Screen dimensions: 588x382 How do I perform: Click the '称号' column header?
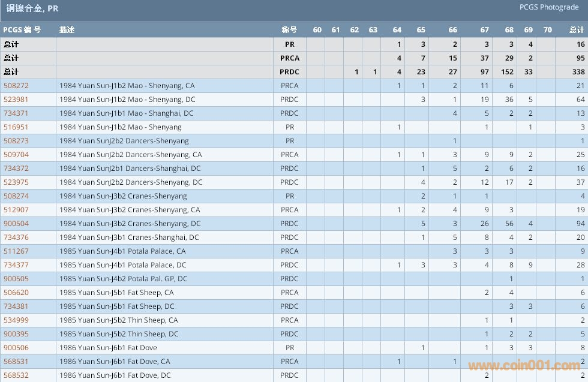[289, 30]
